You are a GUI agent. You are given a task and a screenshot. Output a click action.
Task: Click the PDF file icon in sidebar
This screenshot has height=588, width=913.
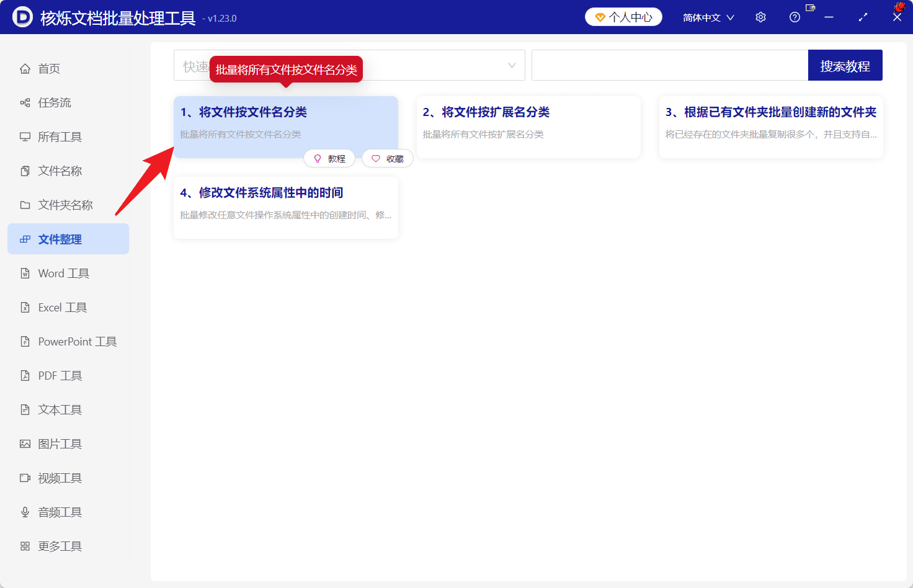coord(25,375)
